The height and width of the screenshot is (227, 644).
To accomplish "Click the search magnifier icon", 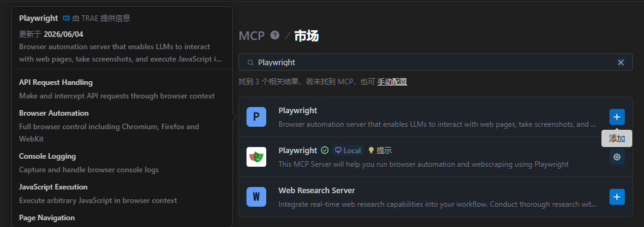I will [250, 63].
